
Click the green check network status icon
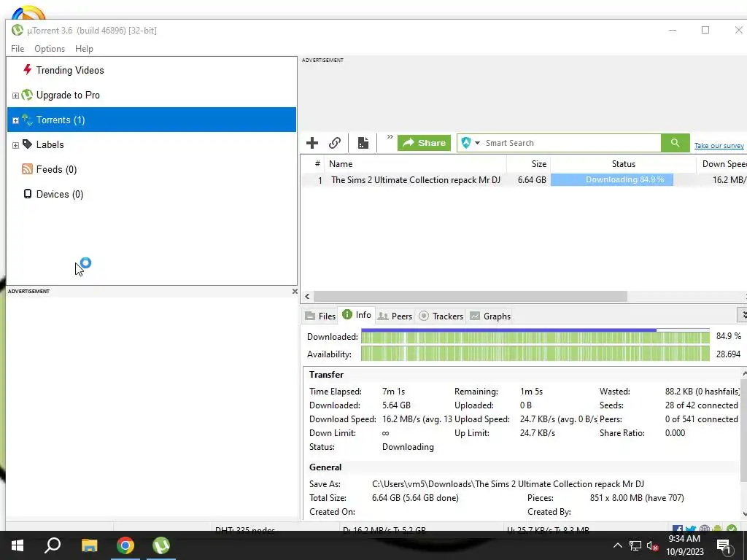pyautogui.click(x=732, y=529)
